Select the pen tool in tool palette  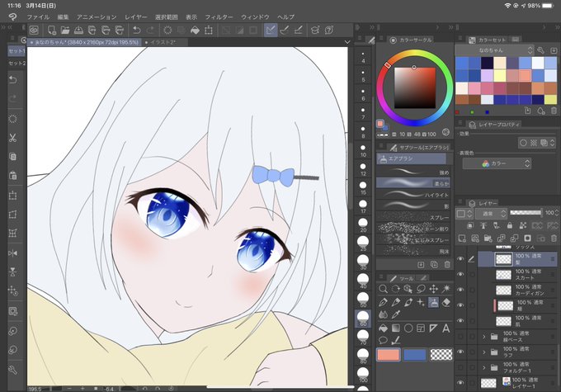pyautogui.click(x=383, y=302)
